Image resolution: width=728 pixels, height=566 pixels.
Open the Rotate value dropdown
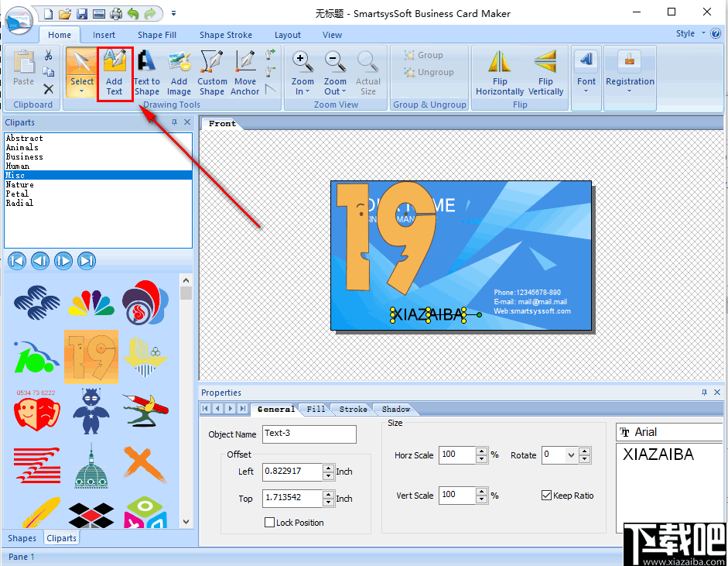click(571, 455)
